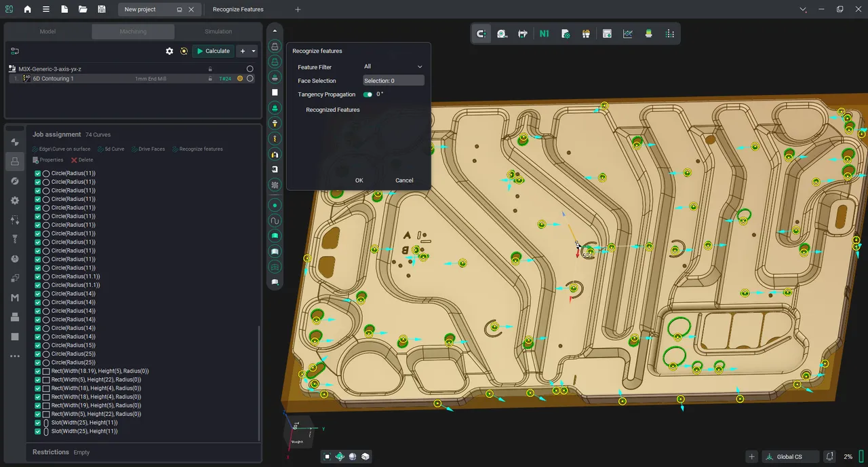Click the green N1 NC code icon
The width and height of the screenshot is (868, 467).
click(x=544, y=33)
